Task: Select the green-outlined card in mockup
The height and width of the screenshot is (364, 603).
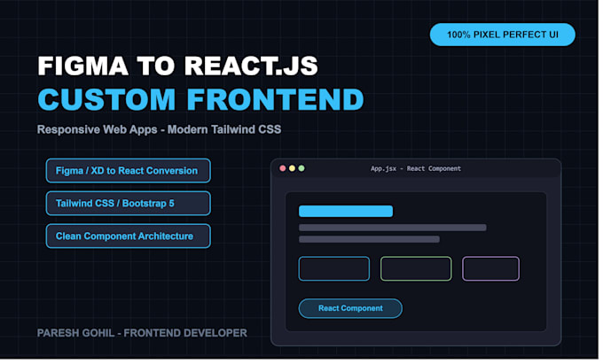Action: pos(416,268)
